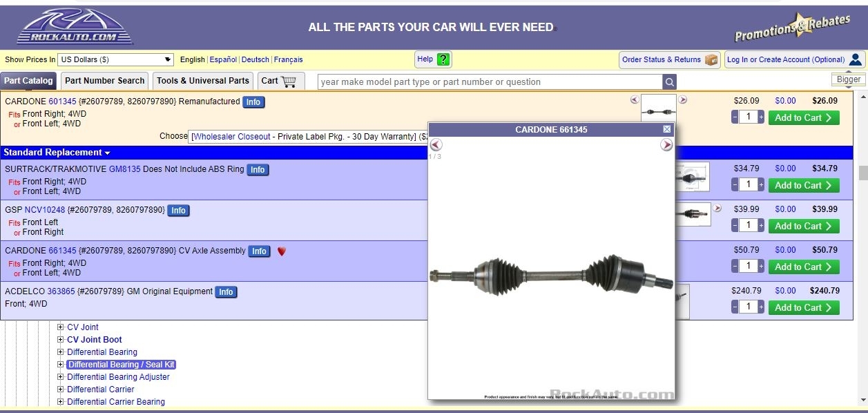The image size is (868, 413).
Task: Switch language to Deutsch
Action: (255, 60)
